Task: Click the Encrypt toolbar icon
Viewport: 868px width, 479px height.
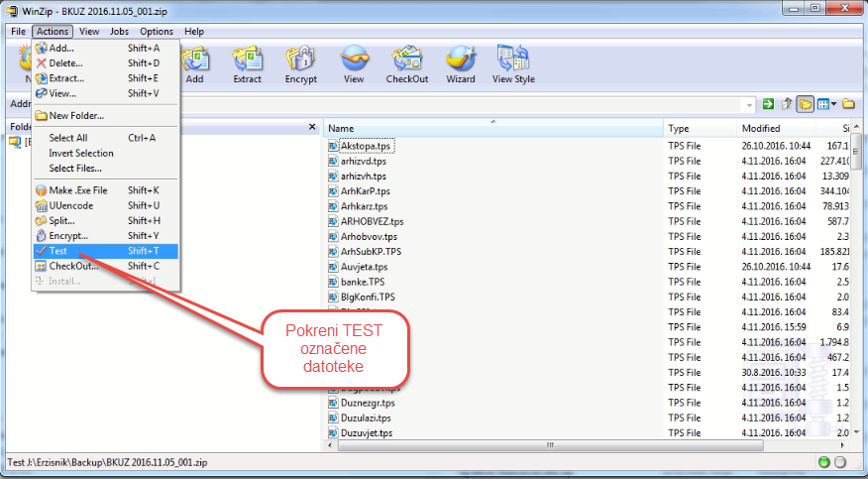Action: 300,64
